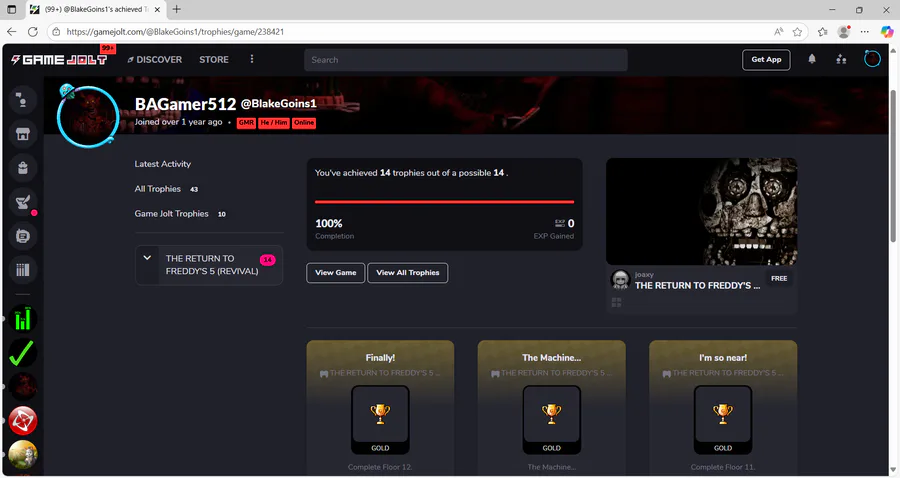
Task: Open The Return to Freddy's game title link
Action: (697, 285)
